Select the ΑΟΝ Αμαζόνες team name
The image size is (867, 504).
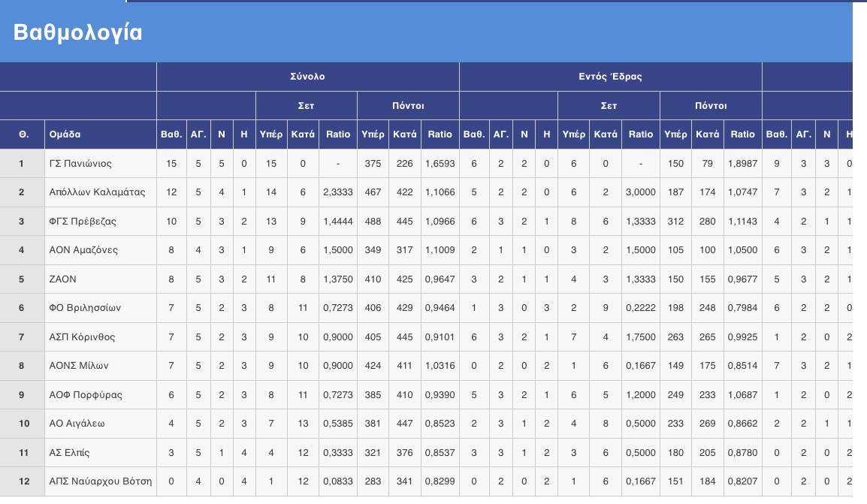[x=83, y=250]
